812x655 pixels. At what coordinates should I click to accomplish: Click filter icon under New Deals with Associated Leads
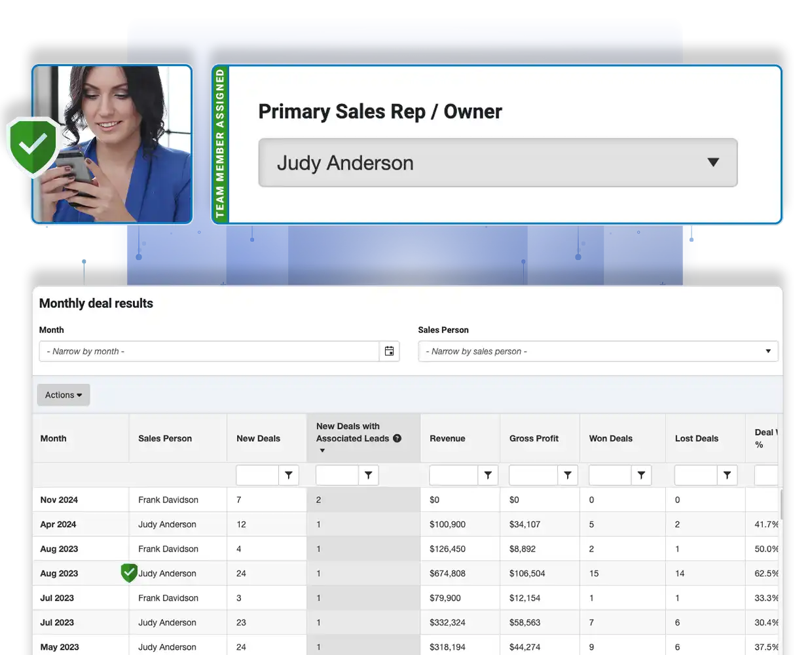369,476
